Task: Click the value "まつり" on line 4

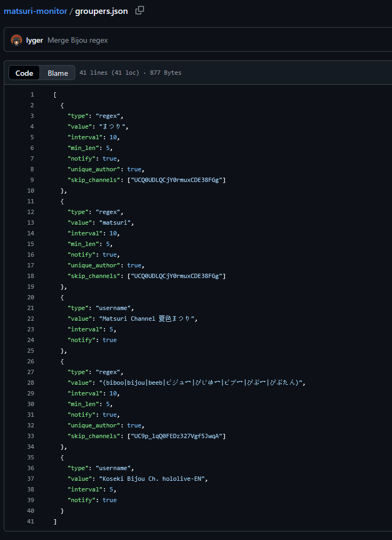Action: (x=112, y=126)
